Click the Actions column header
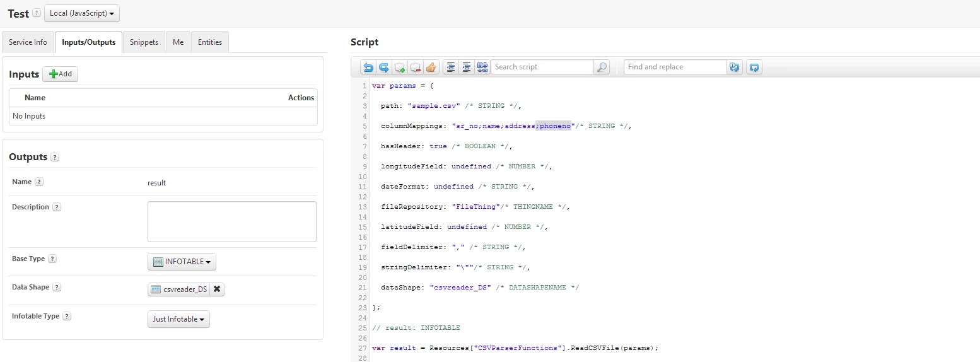Screen dimensions: 980x362 click(x=301, y=98)
